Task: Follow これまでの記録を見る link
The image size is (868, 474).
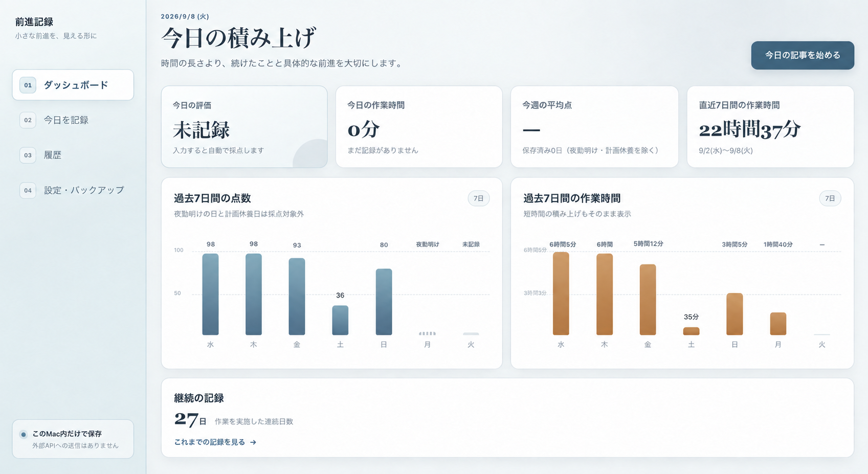Action: [215, 442]
